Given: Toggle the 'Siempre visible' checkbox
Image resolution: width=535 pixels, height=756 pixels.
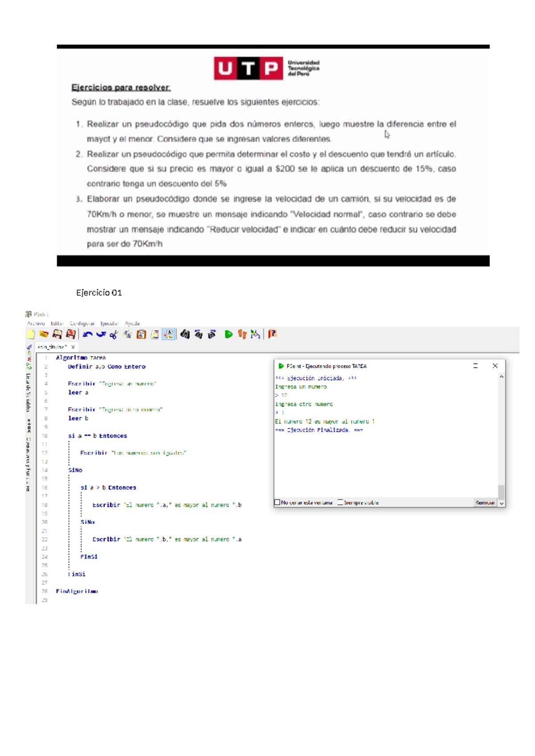Looking at the screenshot, I should (341, 502).
